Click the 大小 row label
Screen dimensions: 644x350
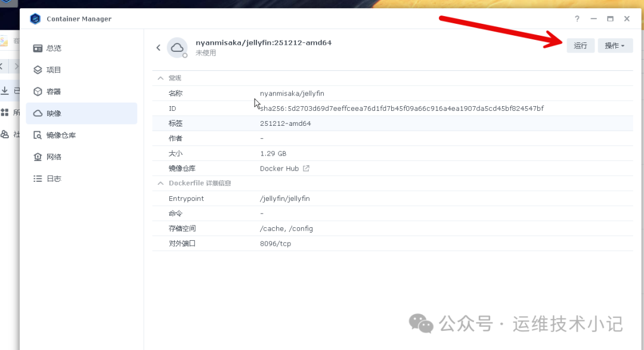[x=175, y=154]
